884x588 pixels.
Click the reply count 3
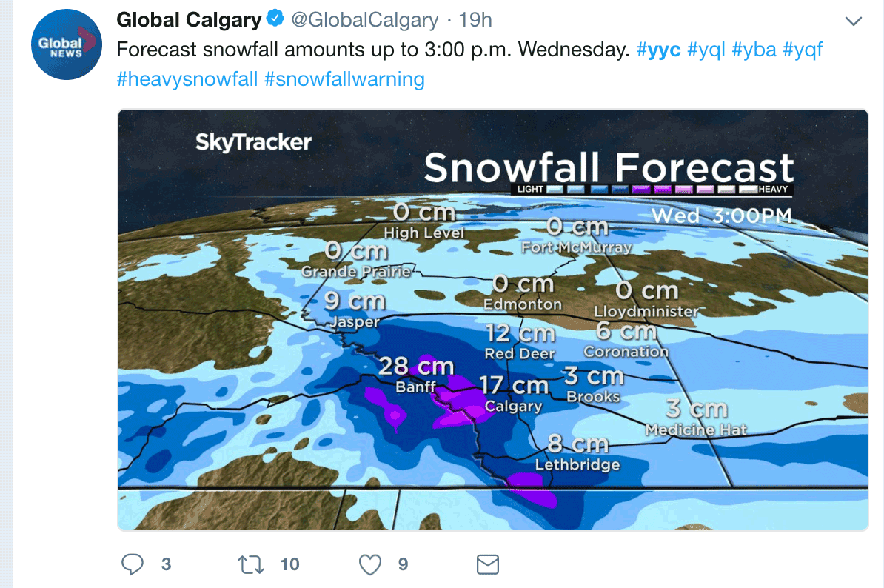click(x=167, y=564)
